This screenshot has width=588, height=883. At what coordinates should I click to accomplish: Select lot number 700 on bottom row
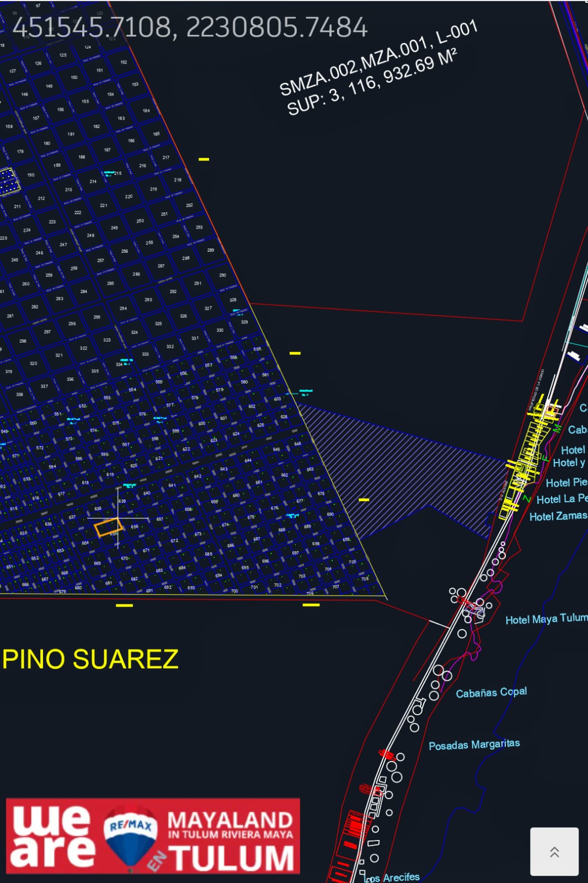click(x=234, y=591)
